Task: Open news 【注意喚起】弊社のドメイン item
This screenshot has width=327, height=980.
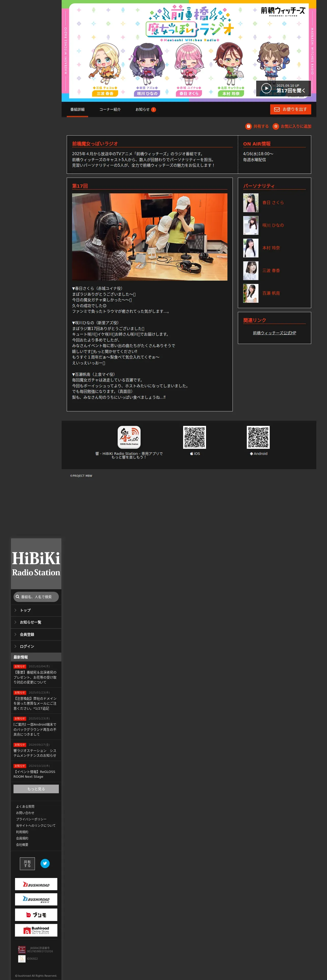Action: coord(36,701)
